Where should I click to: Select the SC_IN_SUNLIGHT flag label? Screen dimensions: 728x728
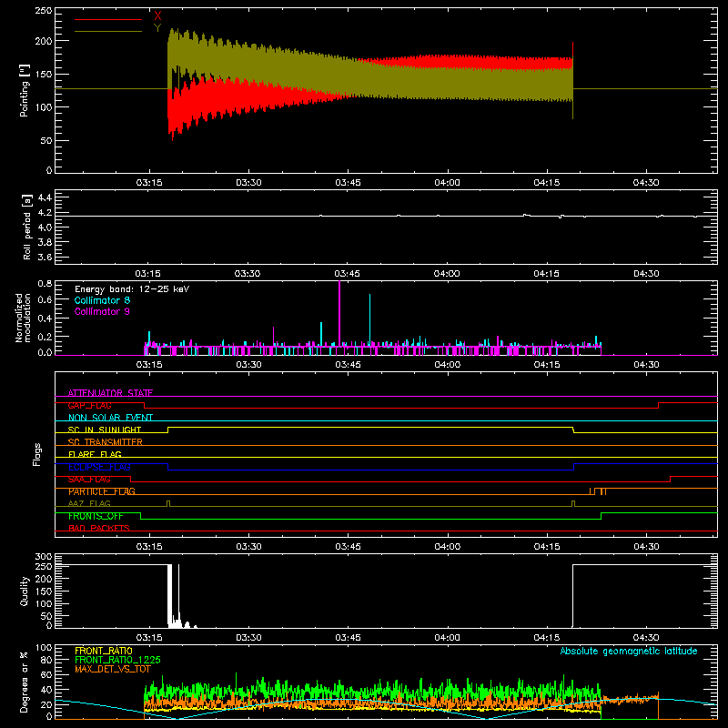click(105, 430)
